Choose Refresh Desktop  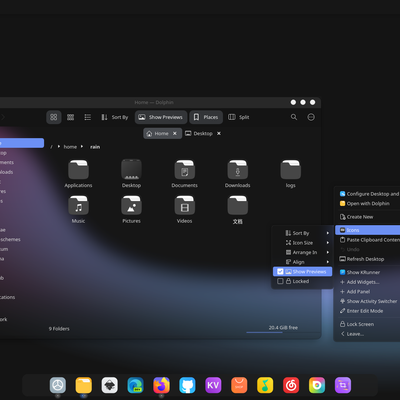pos(367,259)
